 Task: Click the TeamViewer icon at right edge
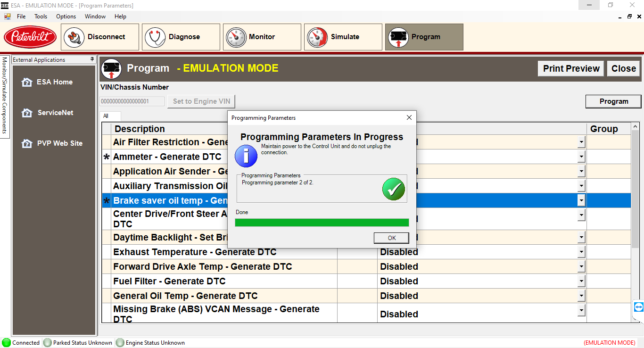coord(638,307)
